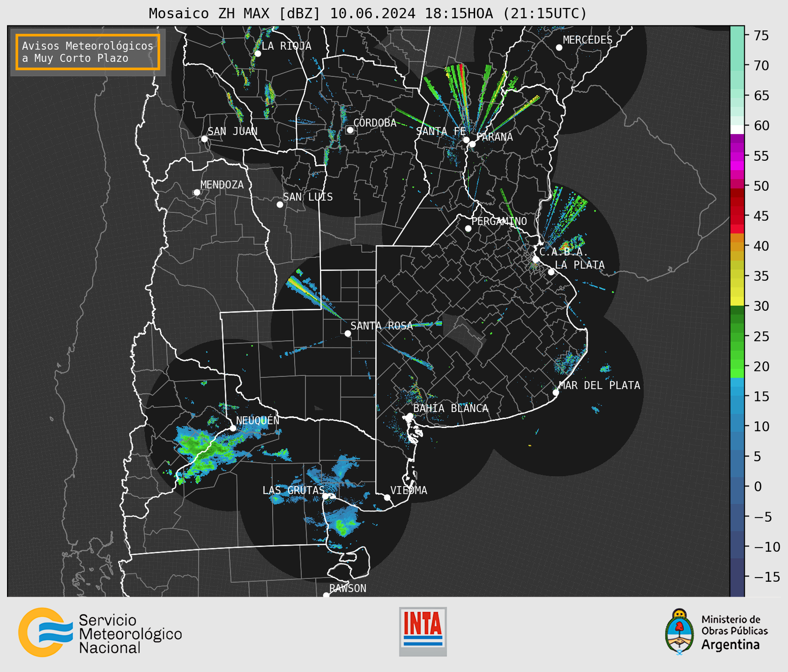788x672 pixels.
Task: Click the BAHÍA BLANCA city marker dot
Action: tap(410, 416)
